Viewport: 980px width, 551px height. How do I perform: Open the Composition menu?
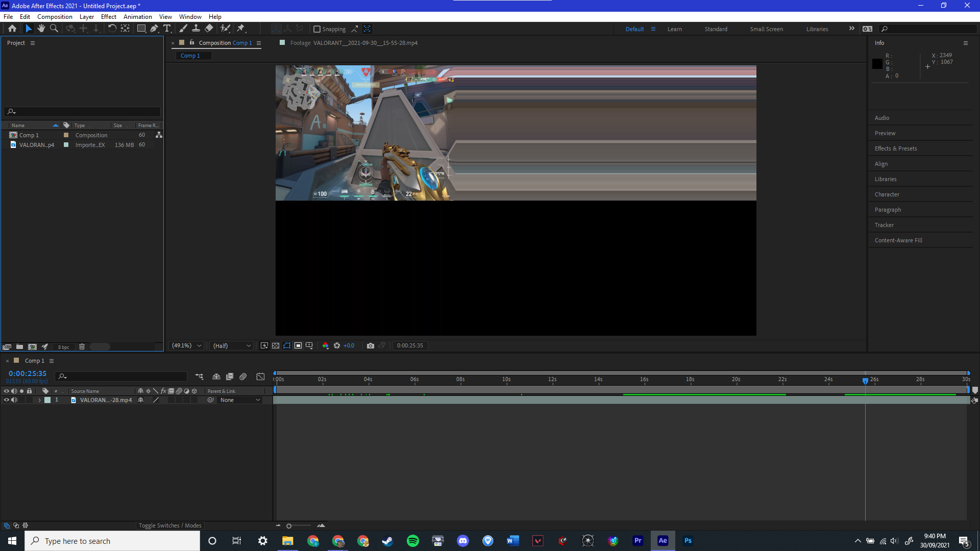(x=55, y=17)
